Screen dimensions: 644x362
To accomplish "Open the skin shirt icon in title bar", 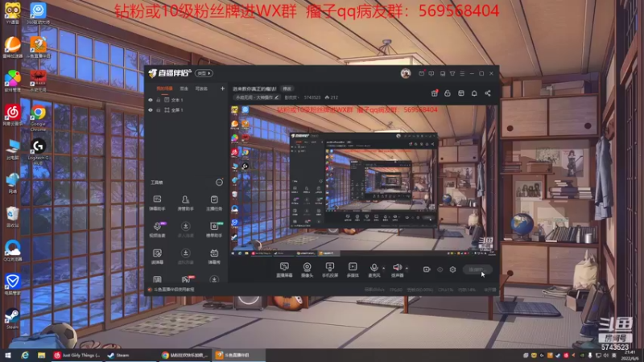I will (x=452, y=73).
